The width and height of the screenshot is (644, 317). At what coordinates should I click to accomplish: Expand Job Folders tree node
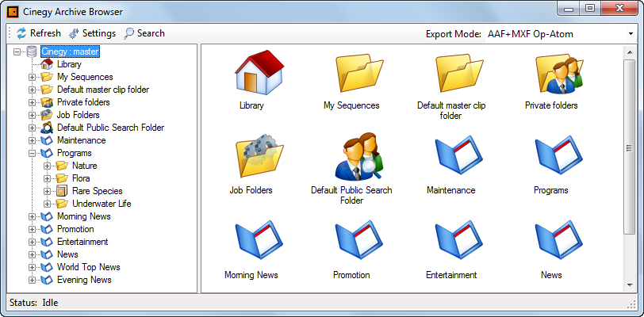pos(32,116)
